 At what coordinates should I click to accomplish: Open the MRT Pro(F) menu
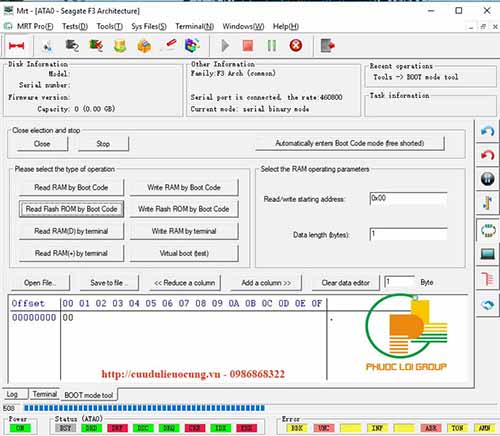pos(35,26)
